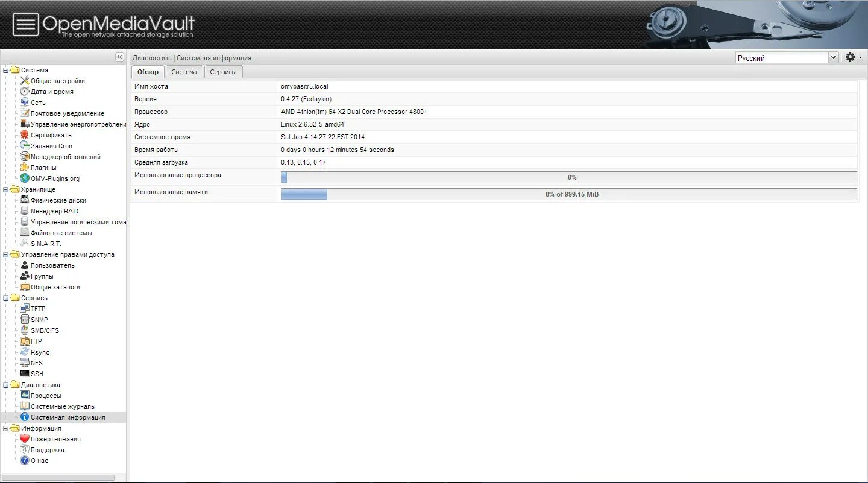This screenshot has height=483, width=868.
Task: Click the Плагины puzzle icon
Action: click(x=25, y=168)
